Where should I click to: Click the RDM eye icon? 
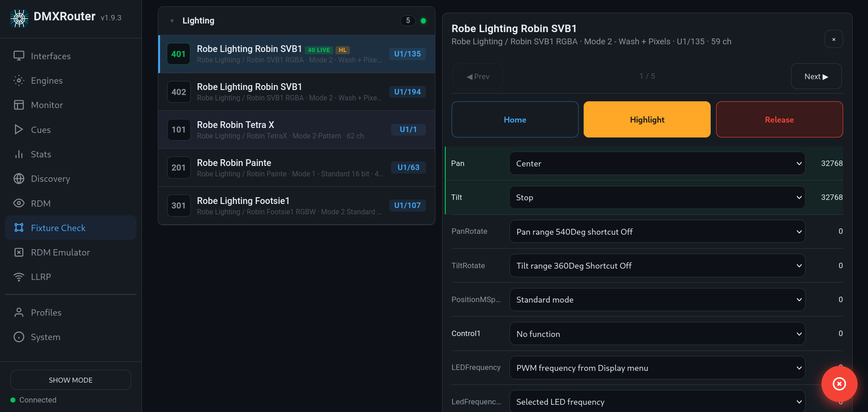click(19, 204)
